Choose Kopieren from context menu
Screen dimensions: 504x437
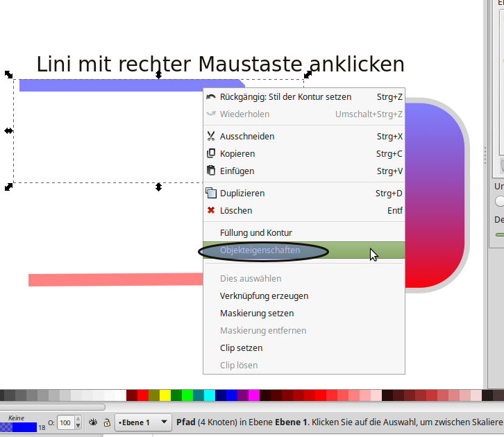pos(304,154)
